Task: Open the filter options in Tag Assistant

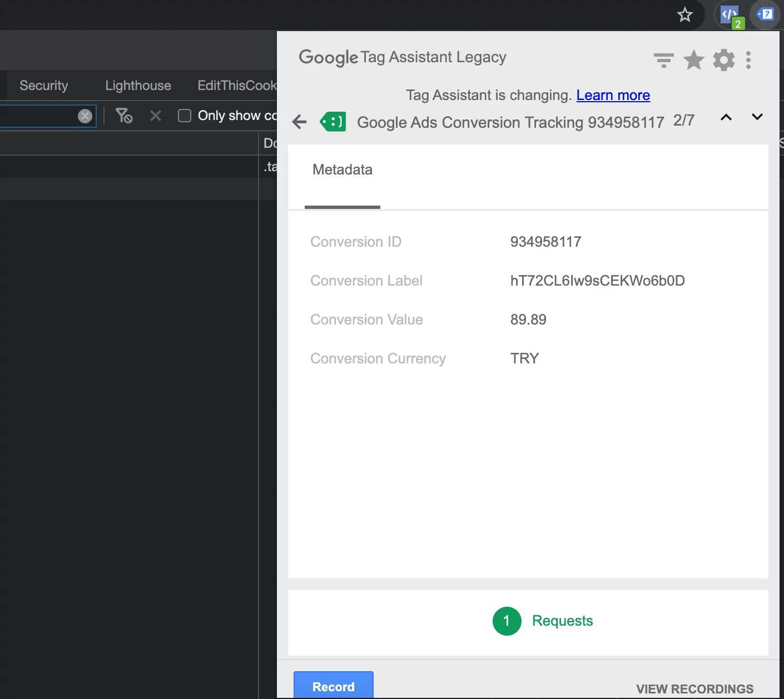Action: [x=663, y=60]
